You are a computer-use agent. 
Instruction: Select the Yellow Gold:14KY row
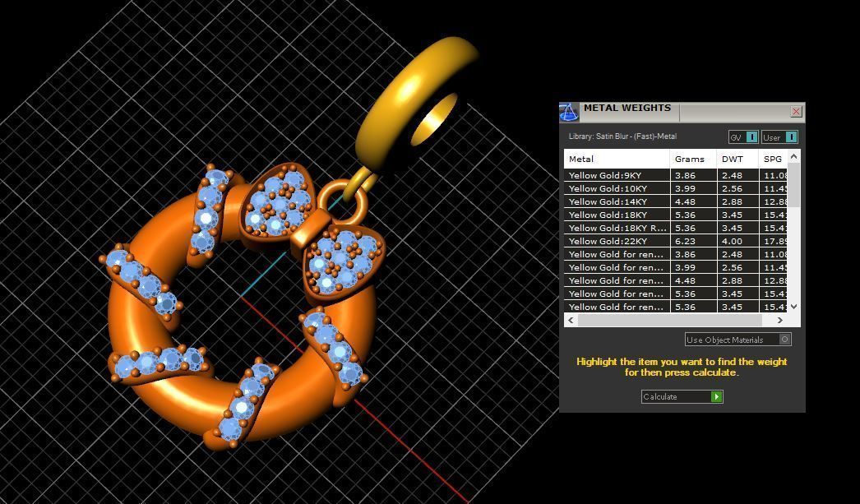coord(676,201)
